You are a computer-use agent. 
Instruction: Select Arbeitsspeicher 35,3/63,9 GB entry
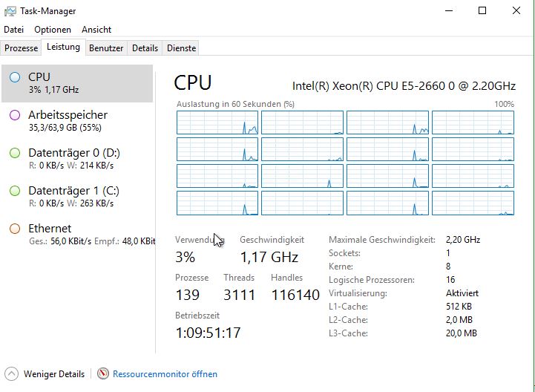coord(77,121)
